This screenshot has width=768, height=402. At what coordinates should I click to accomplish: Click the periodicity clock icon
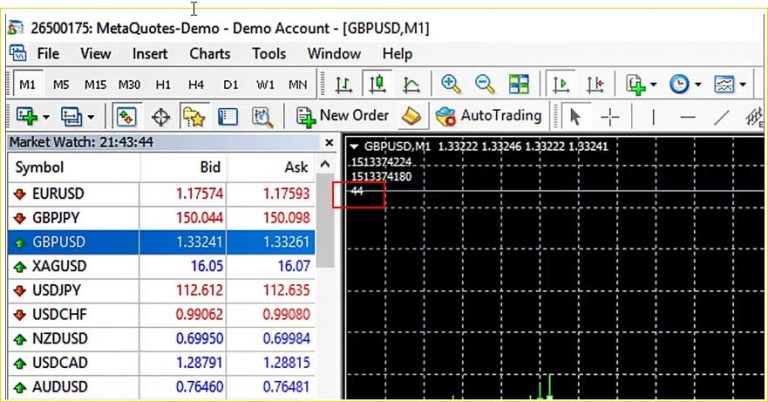[x=679, y=84]
